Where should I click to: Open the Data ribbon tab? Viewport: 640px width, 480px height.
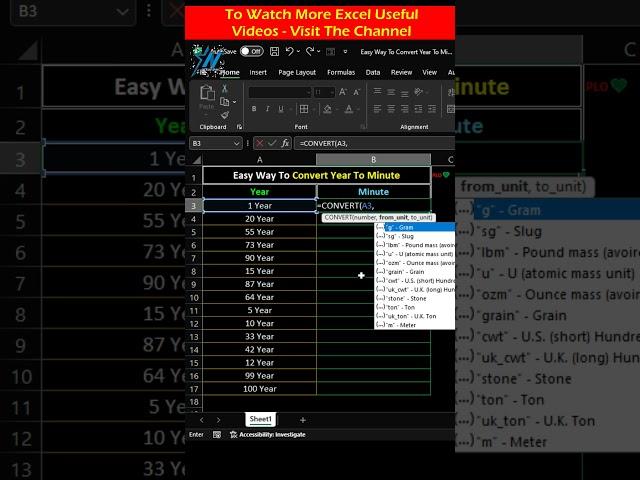point(373,72)
